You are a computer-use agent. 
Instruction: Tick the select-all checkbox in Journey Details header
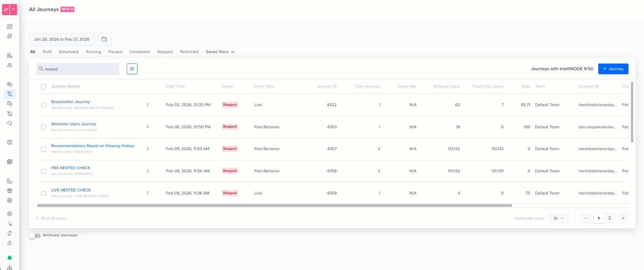(43, 87)
